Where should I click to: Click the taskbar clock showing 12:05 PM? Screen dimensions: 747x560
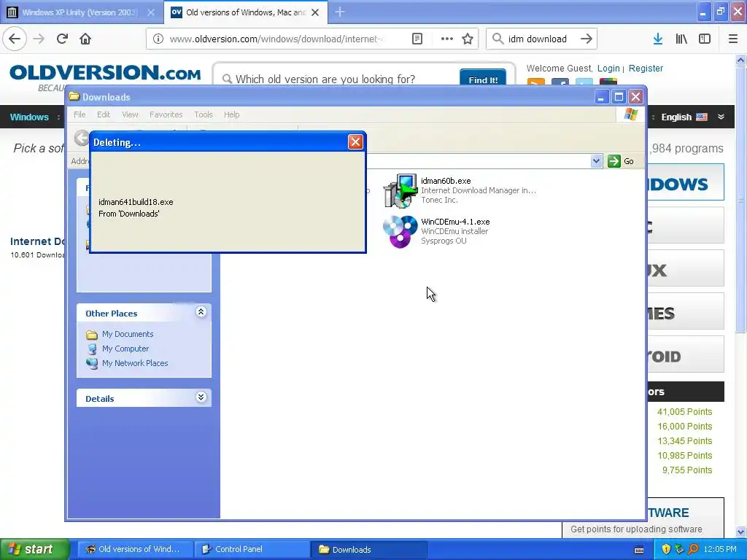coord(720,550)
